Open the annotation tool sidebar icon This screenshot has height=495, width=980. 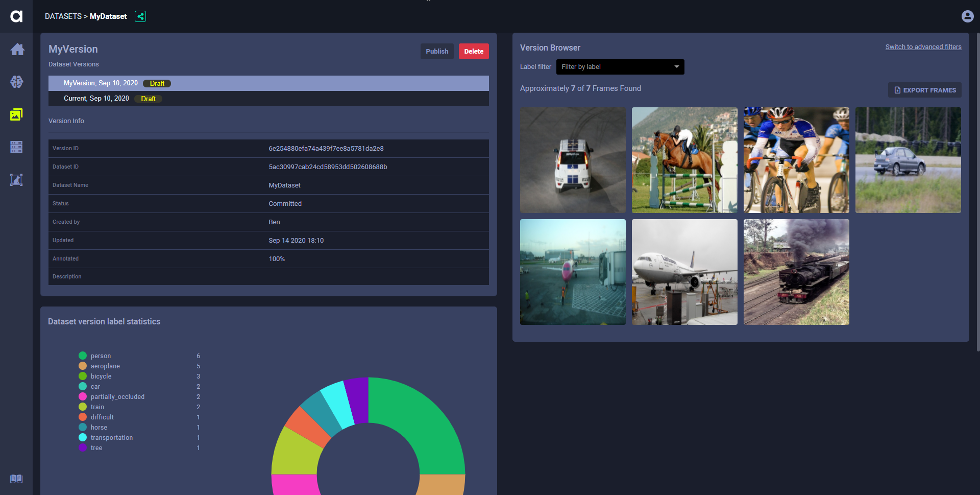point(16,180)
